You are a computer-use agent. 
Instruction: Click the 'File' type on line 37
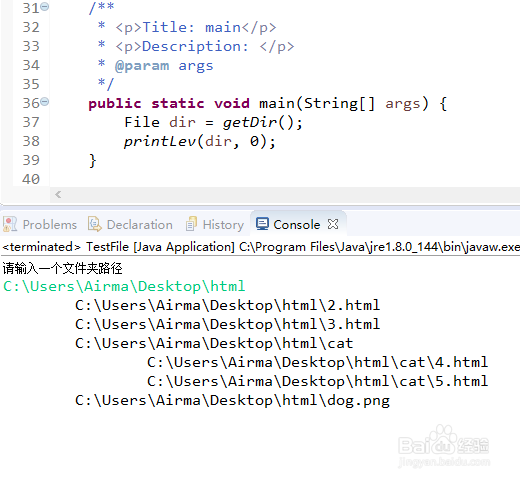142,122
